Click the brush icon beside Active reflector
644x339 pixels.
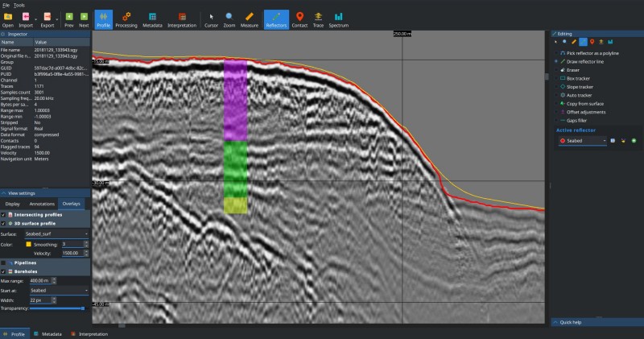623,141
